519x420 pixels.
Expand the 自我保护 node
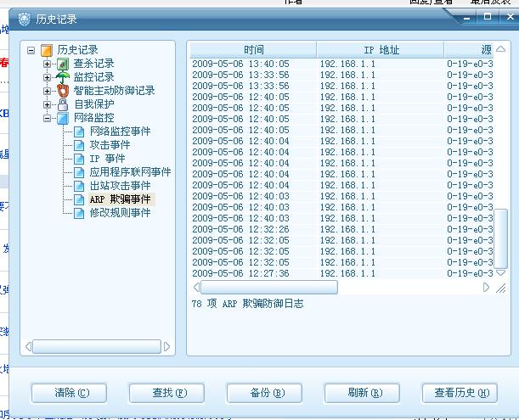pos(47,104)
